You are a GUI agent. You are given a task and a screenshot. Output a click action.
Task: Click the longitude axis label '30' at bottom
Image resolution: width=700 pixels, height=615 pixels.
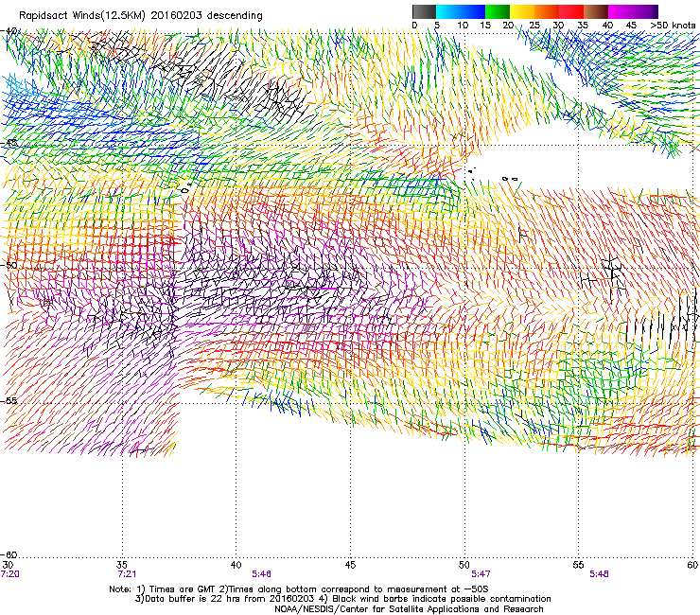8,565
